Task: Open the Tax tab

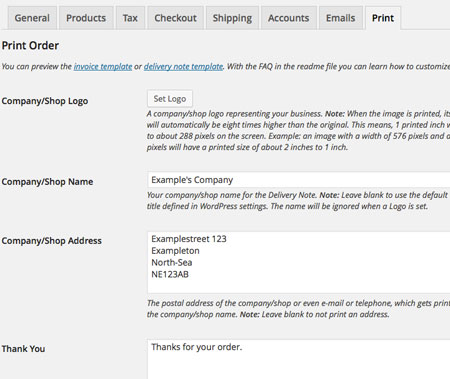Action: (x=130, y=18)
